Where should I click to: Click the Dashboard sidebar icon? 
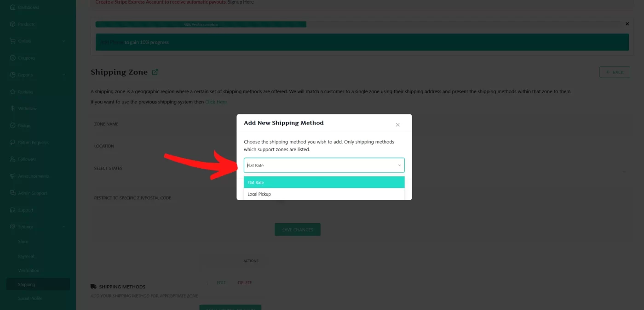tap(12, 7)
